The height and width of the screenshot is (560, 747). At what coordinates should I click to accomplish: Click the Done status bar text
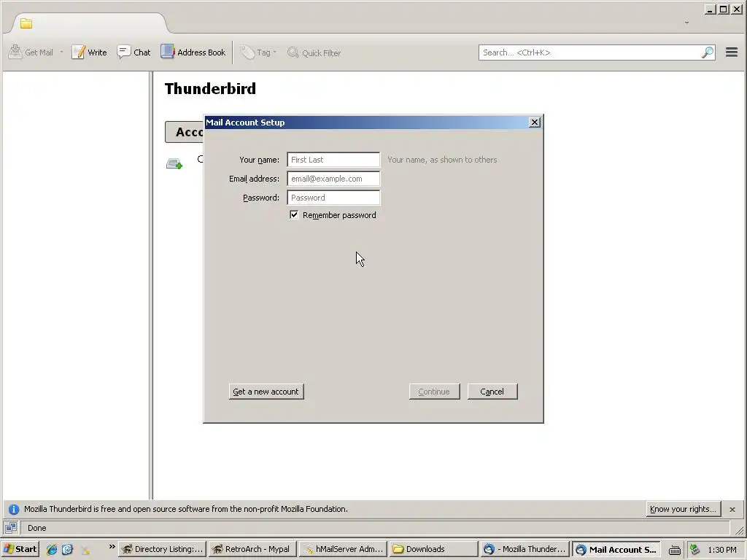[x=36, y=528]
